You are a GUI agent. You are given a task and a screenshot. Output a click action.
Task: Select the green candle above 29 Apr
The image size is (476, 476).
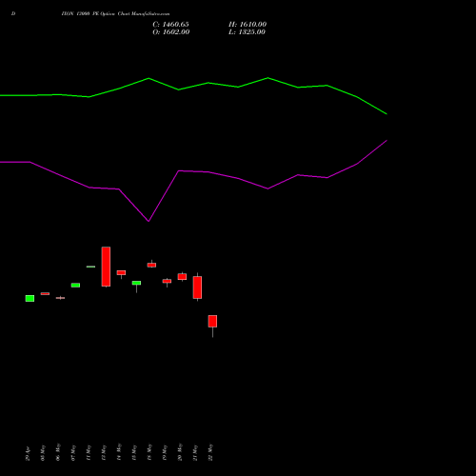(30, 298)
